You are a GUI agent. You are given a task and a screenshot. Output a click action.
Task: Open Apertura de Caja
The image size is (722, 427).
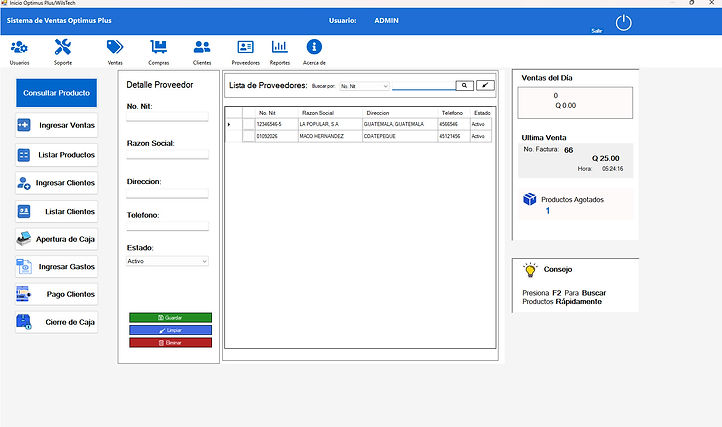point(57,239)
